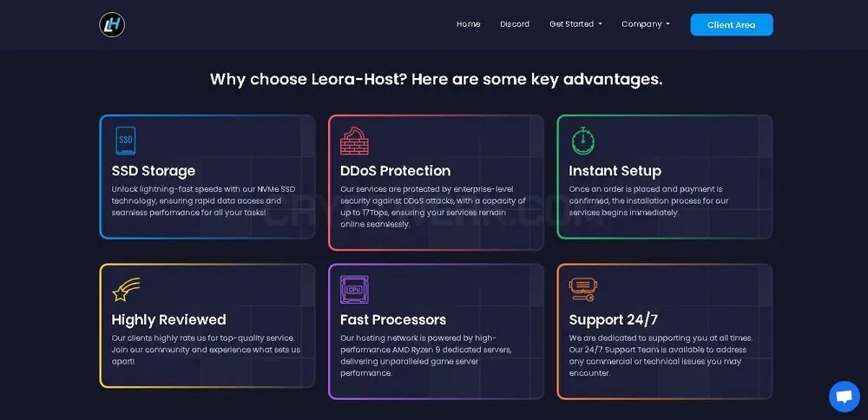Viewport: 868px width, 420px height.
Task: Click the Instant Setup card heading
Action: point(615,171)
